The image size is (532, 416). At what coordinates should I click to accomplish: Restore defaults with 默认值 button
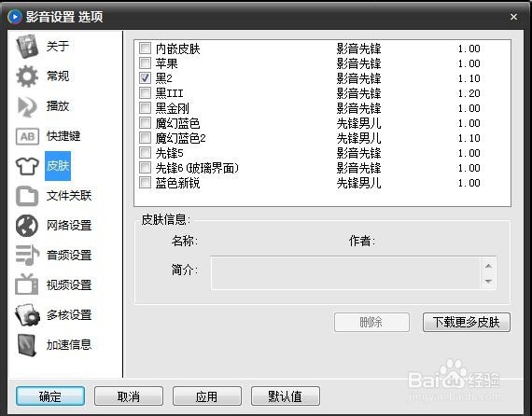pyautogui.click(x=286, y=396)
